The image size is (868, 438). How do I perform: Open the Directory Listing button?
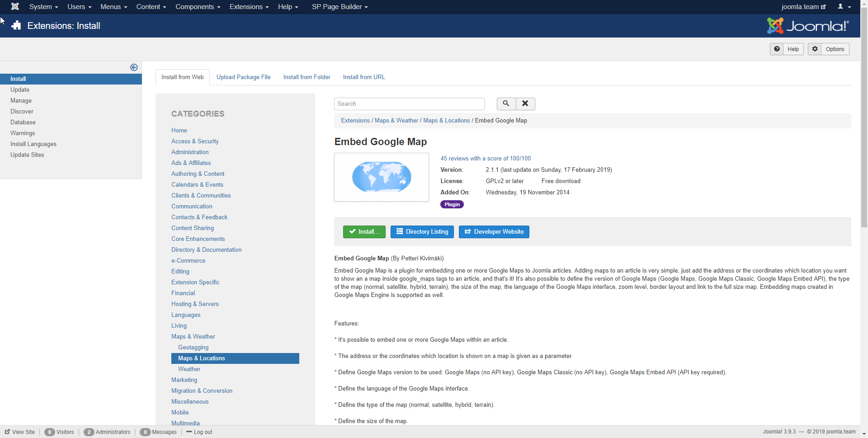click(422, 232)
